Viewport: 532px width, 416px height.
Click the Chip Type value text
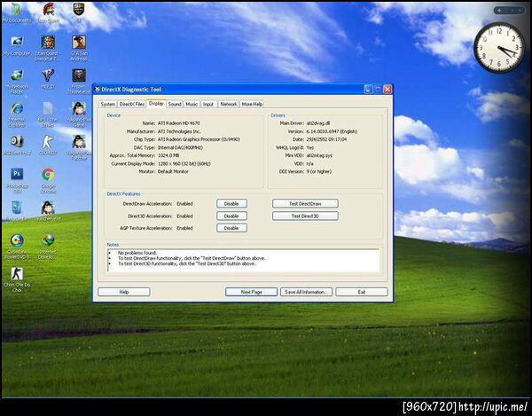(199, 139)
